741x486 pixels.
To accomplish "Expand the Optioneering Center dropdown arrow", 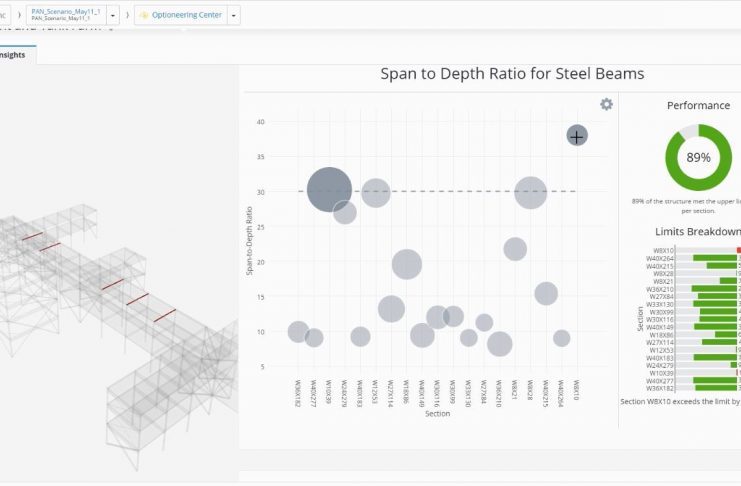I will (234, 15).
